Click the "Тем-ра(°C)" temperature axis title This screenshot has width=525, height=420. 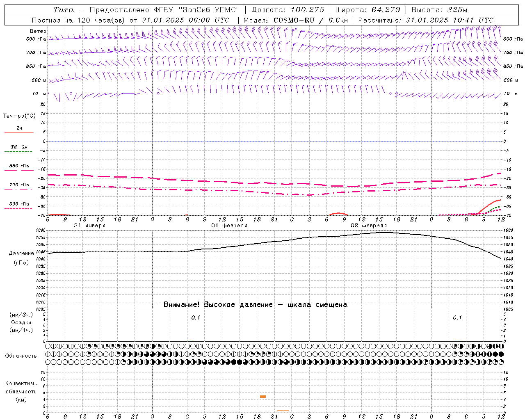(19, 116)
